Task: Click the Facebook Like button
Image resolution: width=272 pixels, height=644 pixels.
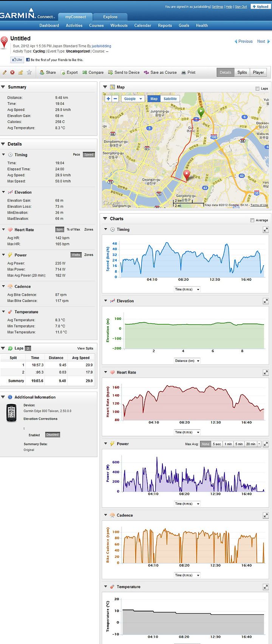Action: pos(17,60)
